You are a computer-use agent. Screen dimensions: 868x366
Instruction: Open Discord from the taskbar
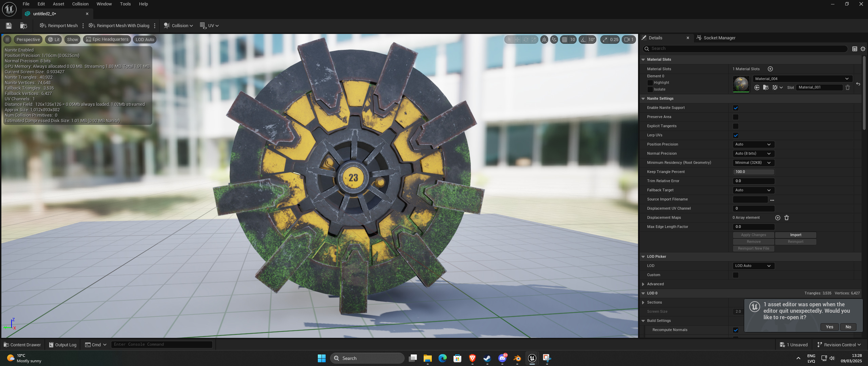pyautogui.click(x=502, y=358)
